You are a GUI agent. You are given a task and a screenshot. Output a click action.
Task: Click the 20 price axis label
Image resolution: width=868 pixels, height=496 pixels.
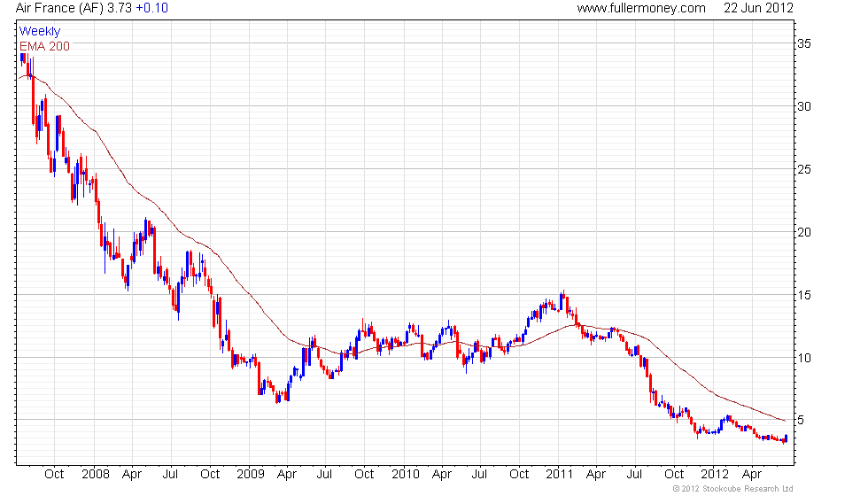[x=804, y=232]
